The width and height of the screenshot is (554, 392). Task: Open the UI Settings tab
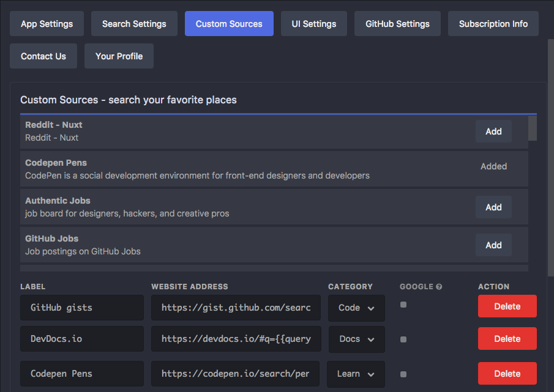click(x=314, y=24)
